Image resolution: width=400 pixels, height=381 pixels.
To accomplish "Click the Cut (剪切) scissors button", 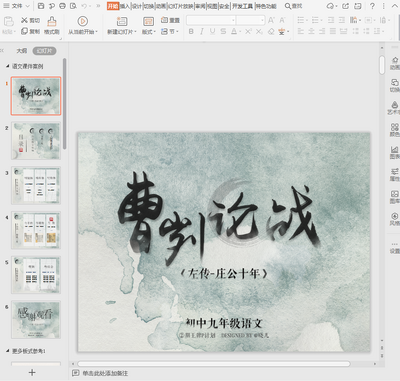I will [31, 20].
